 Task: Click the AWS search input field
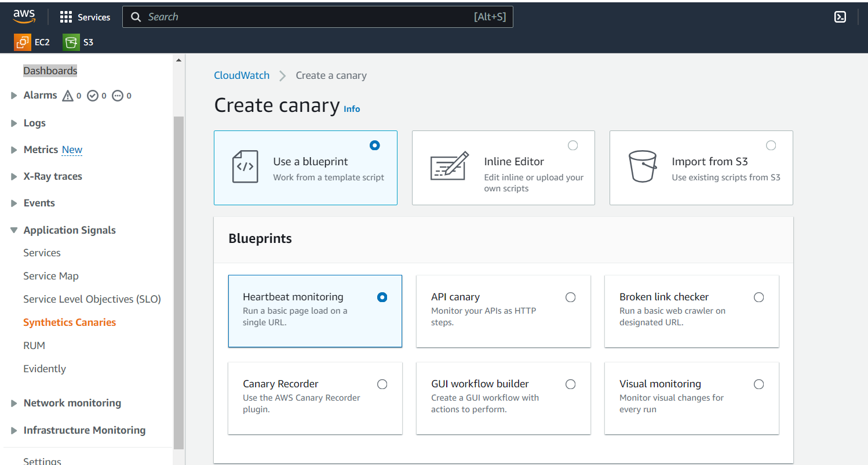(x=318, y=17)
